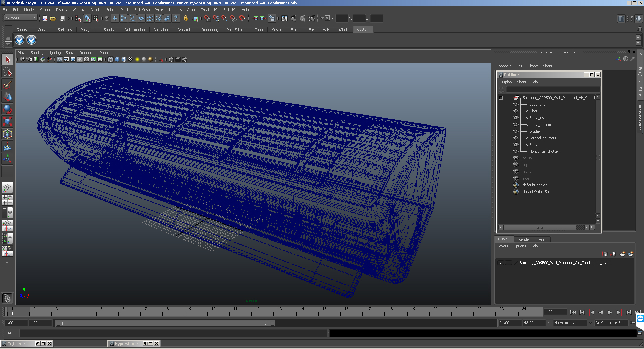This screenshot has width=644, height=349.
Task: Select Vertical_shutters in the Outliner
Action: tap(542, 138)
